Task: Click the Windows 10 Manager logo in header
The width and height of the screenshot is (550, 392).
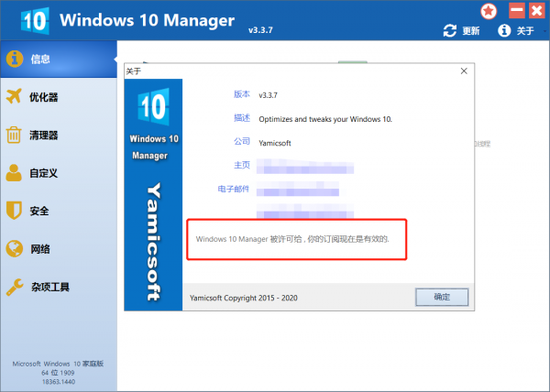Action: point(27,20)
